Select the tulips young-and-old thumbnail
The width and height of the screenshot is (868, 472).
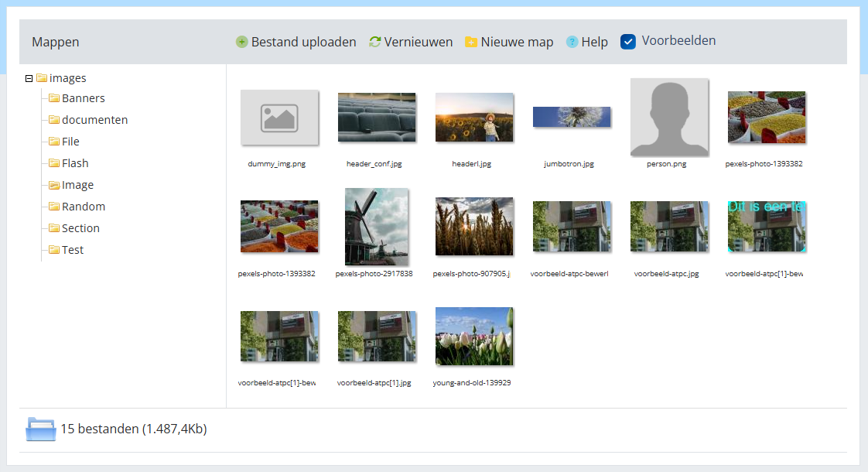(x=474, y=337)
